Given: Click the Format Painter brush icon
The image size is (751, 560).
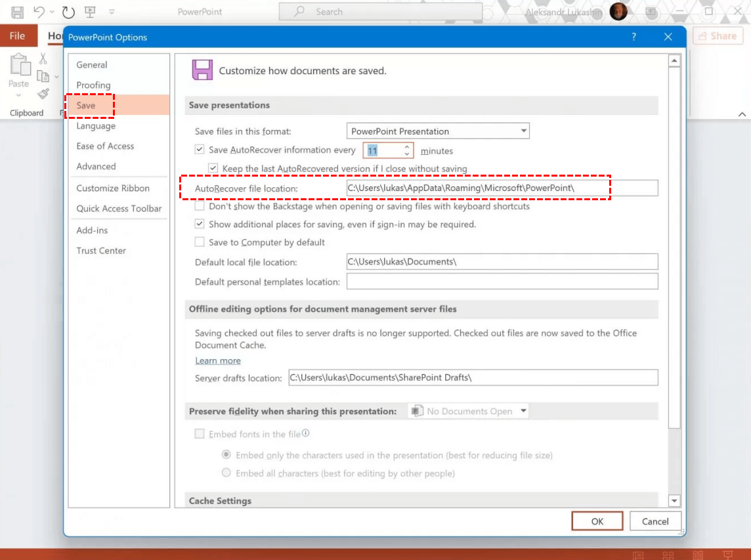Looking at the screenshot, I should (43, 94).
